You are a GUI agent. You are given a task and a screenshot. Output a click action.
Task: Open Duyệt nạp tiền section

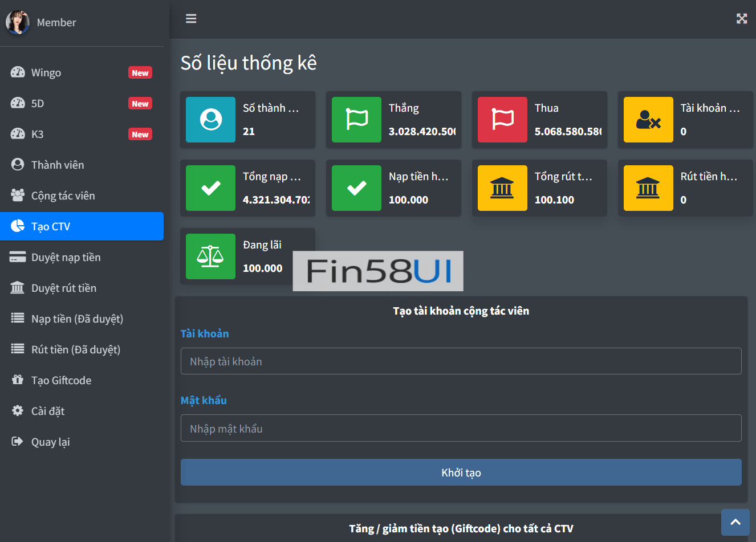pos(66,258)
